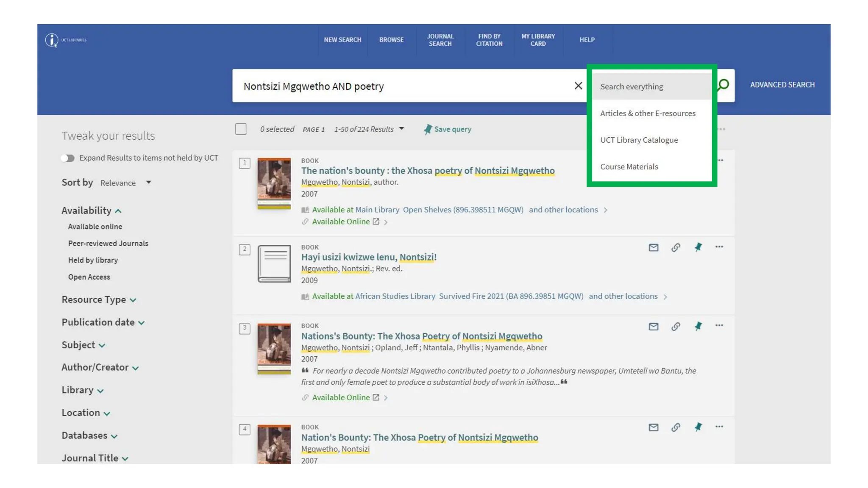Email the second result Hayi usizi kwizwe lenu
868x488 pixels.
pos(653,247)
